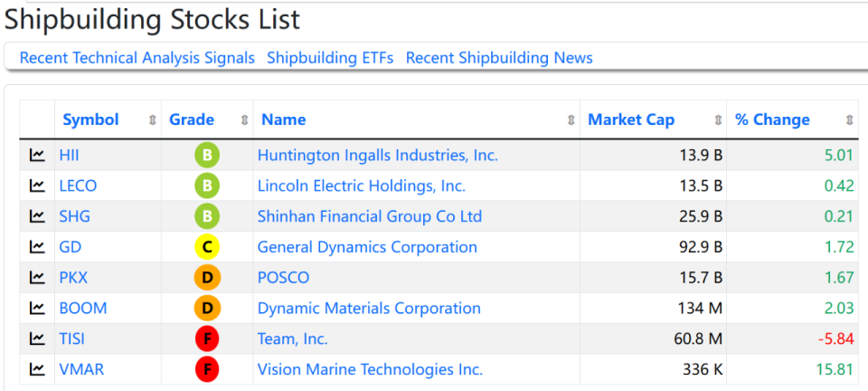Image resolution: width=868 pixels, height=391 pixels.
Task: Open the Vision Marine Technologies Inc. link
Action: point(370,369)
